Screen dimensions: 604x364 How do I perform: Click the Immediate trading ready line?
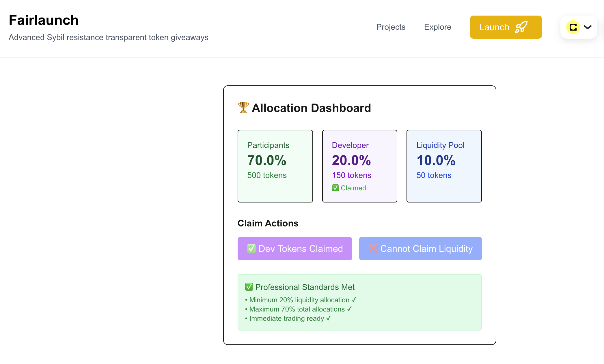pyautogui.click(x=288, y=318)
